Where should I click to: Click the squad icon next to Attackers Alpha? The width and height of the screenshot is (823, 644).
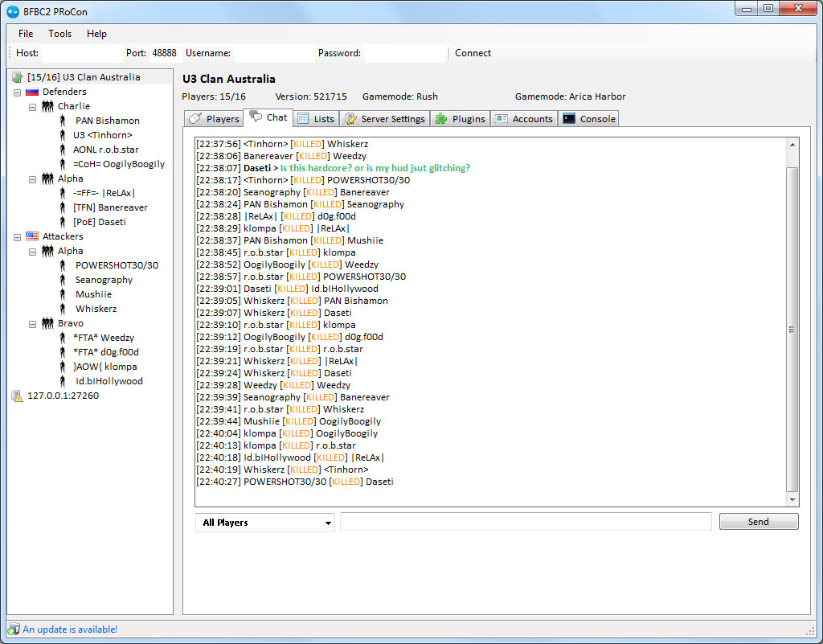coord(47,251)
